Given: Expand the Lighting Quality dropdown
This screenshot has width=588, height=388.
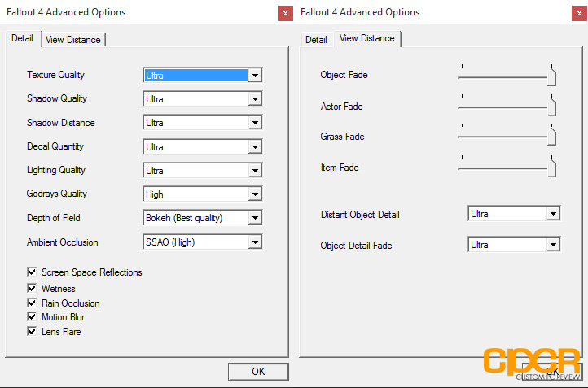Looking at the screenshot, I should 203,170.
